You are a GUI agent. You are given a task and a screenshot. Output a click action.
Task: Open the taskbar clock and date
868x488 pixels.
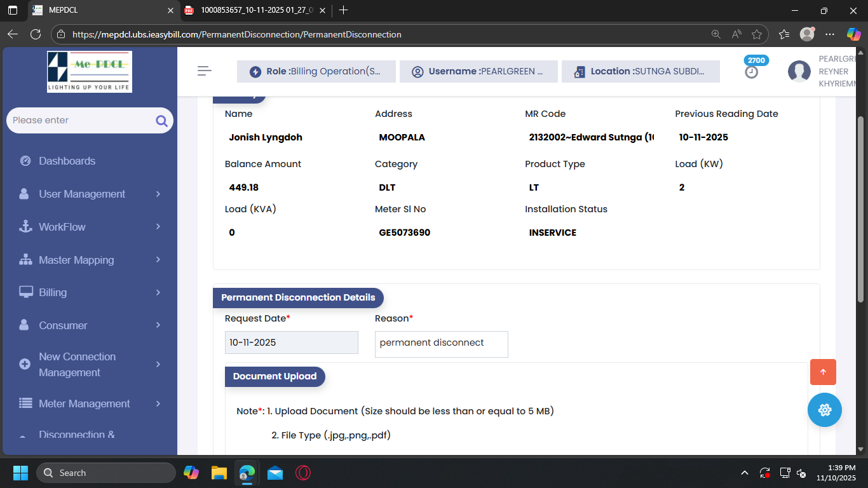pos(836,473)
